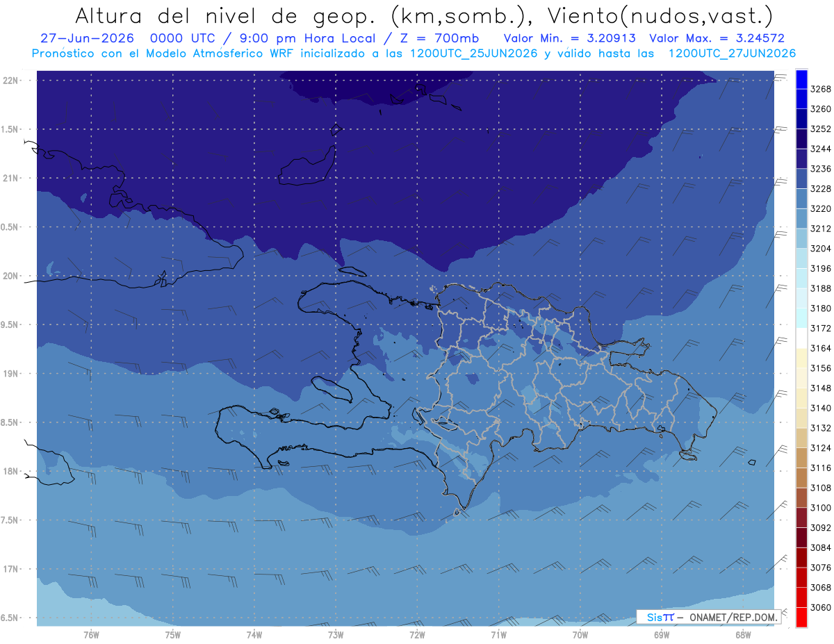Select the '74W' longitude label
This screenshot has width=834, height=644.
(x=254, y=635)
